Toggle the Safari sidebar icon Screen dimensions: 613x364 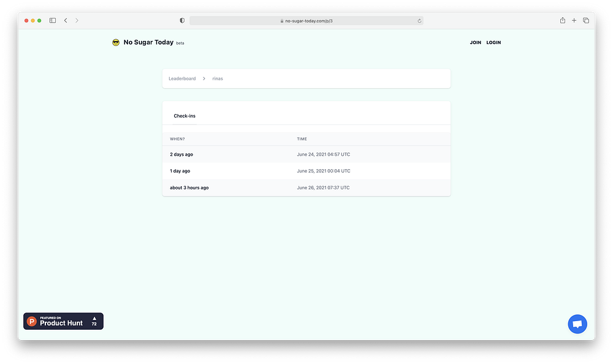click(x=52, y=20)
